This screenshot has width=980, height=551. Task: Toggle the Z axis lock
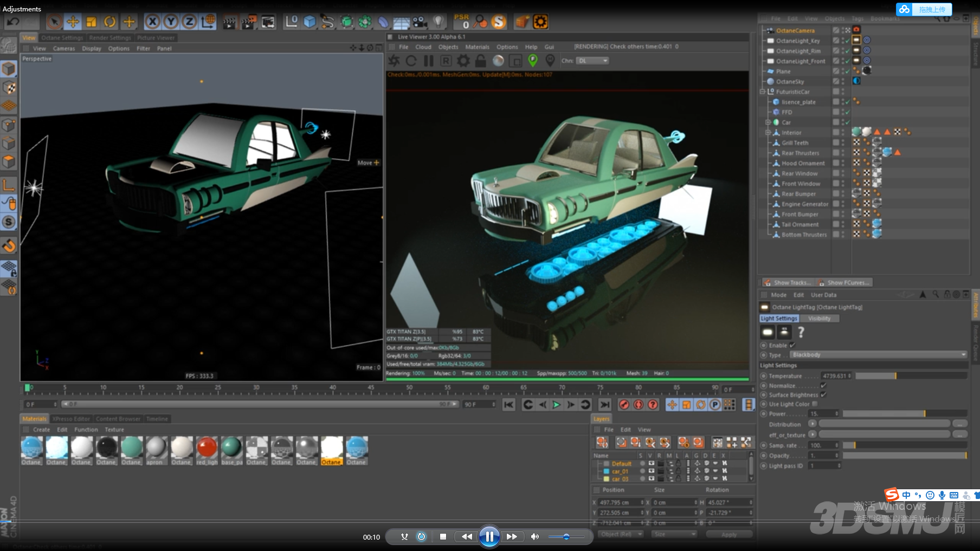click(189, 22)
